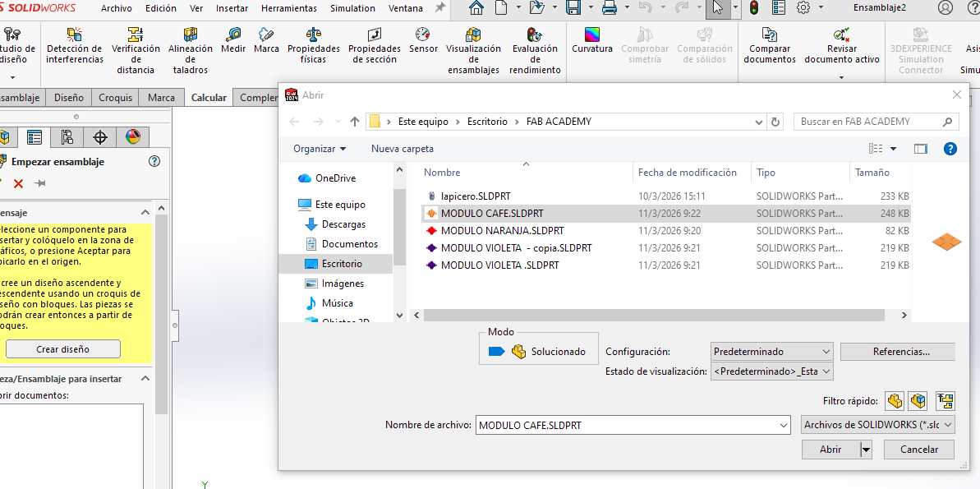
Task: Switch to DisplayManager color ball tab
Action: (x=132, y=137)
